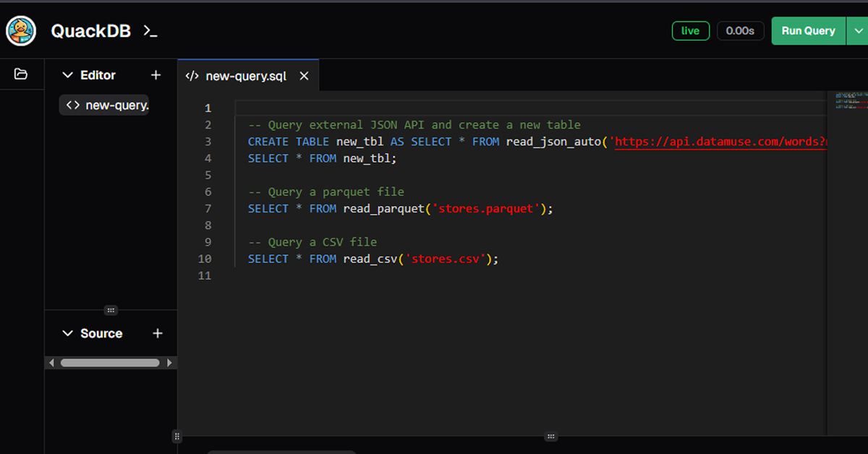This screenshot has height=454, width=868.
Task: Click the grip handle between Editor and Source
Action: click(x=111, y=310)
